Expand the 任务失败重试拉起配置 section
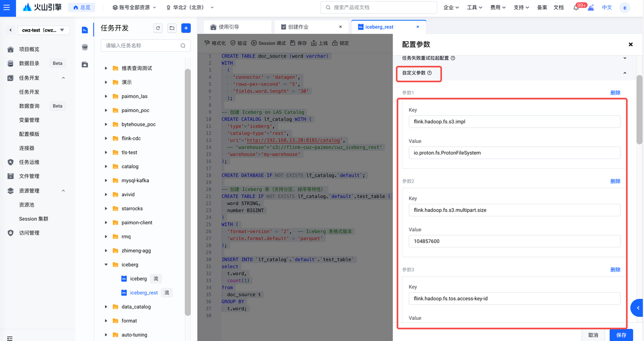 click(x=625, y=58)
